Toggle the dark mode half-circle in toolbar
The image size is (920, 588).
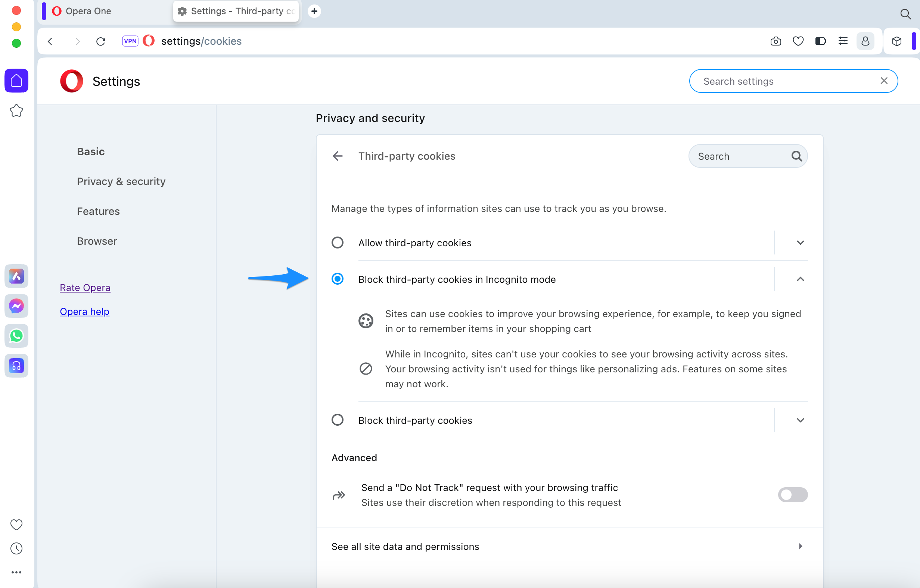(820, 41)
